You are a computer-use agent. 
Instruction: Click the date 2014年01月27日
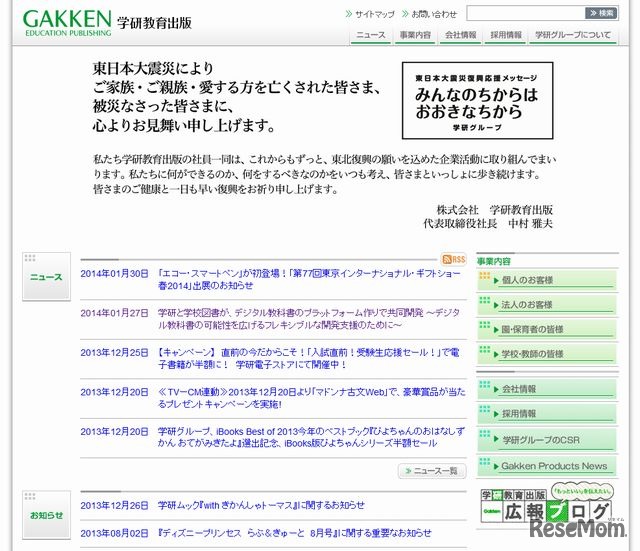114,313
